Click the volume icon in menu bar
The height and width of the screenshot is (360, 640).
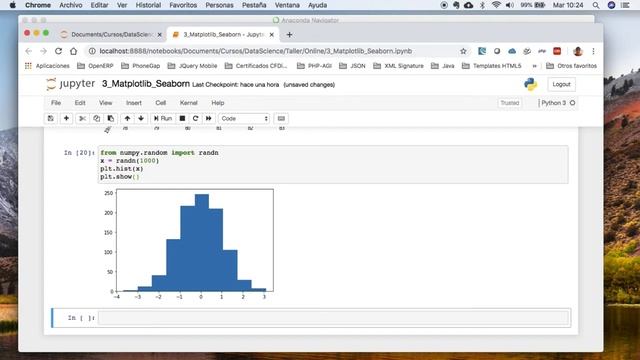click(510, 5)
